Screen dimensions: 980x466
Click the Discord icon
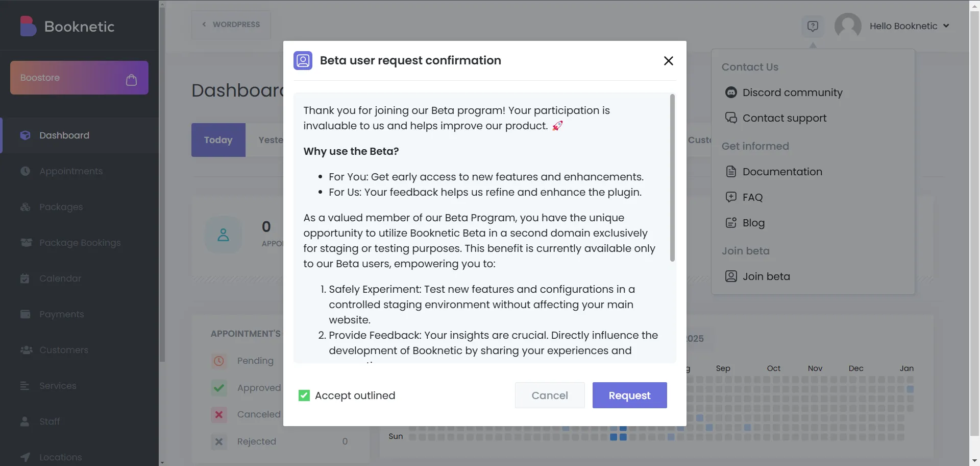(731, 92)
